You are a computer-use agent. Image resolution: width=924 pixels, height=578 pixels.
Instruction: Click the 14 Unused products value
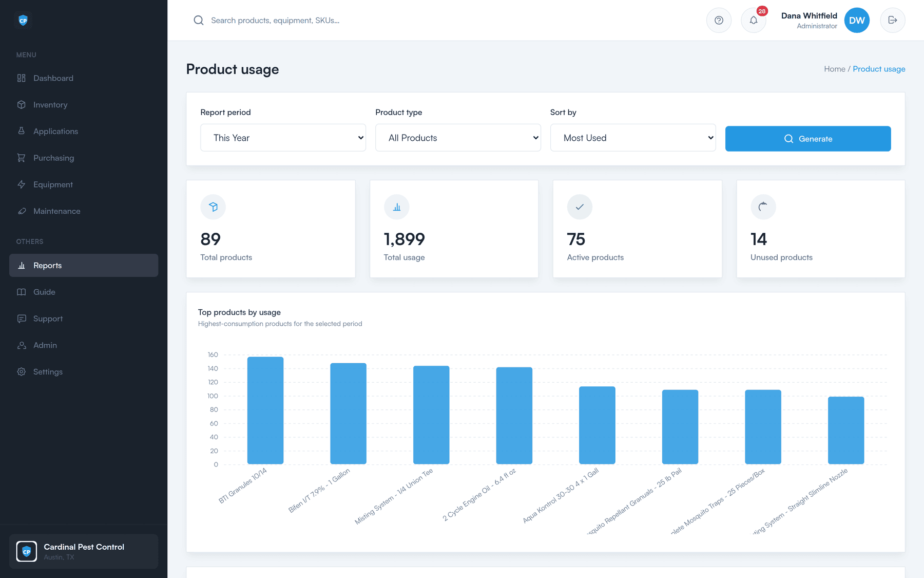759,239
